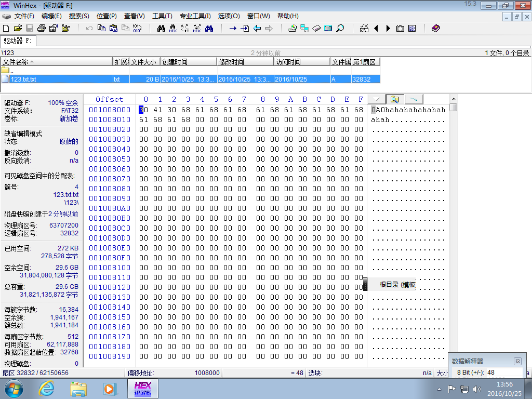Viewport: 532px width, 399px height.
Task: Open the purple help book icon
Action: 436,29
